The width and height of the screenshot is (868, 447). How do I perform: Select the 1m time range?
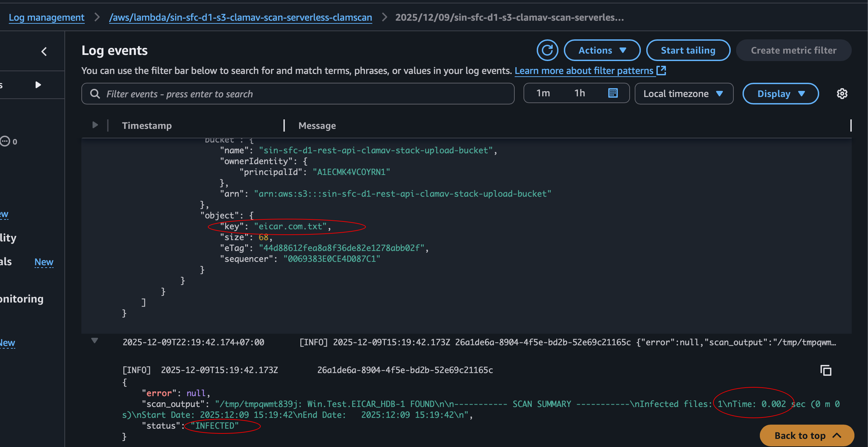point(543,93)
